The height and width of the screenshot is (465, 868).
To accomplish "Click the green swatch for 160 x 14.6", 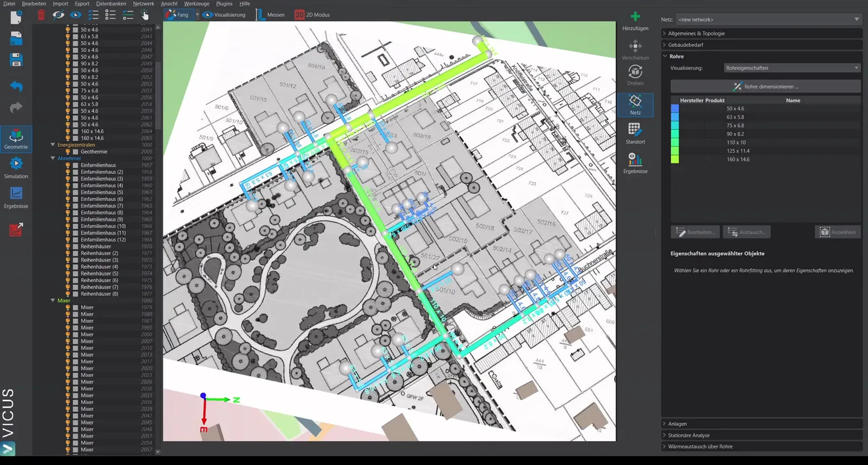I will (x=675, y=159).
